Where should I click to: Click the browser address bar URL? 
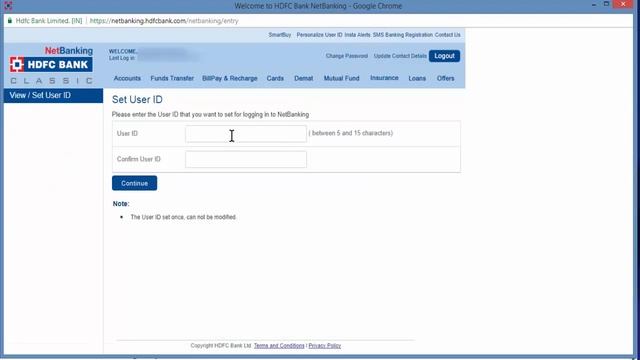(x=164, y=21)
